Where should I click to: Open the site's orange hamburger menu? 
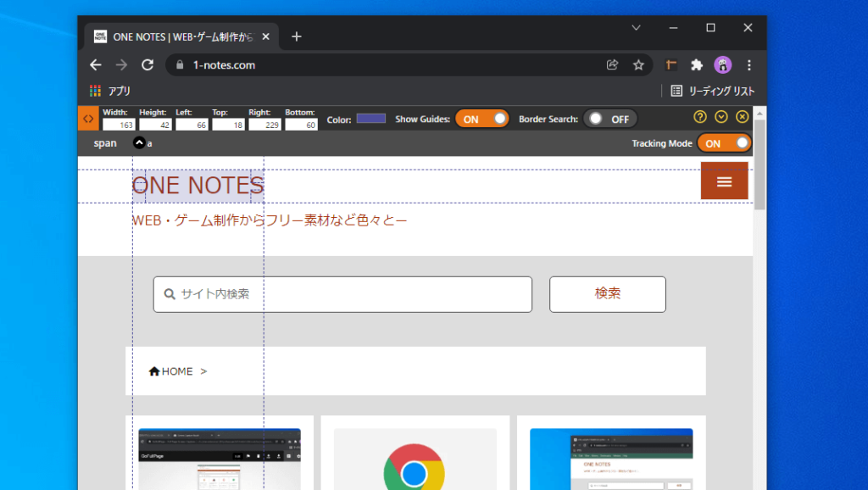tap(725, 181)
